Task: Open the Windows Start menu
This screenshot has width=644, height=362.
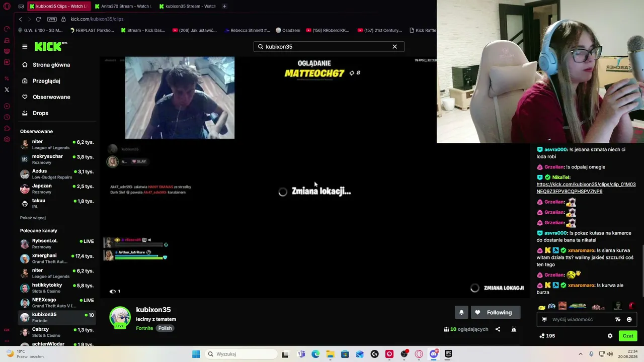Action: (x=196, y=354)
